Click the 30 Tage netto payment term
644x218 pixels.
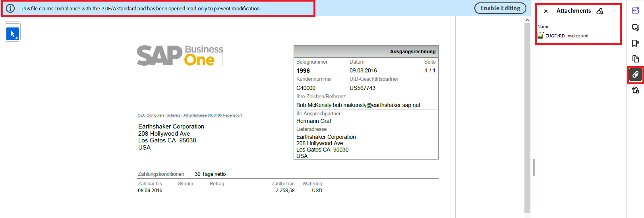210,174
